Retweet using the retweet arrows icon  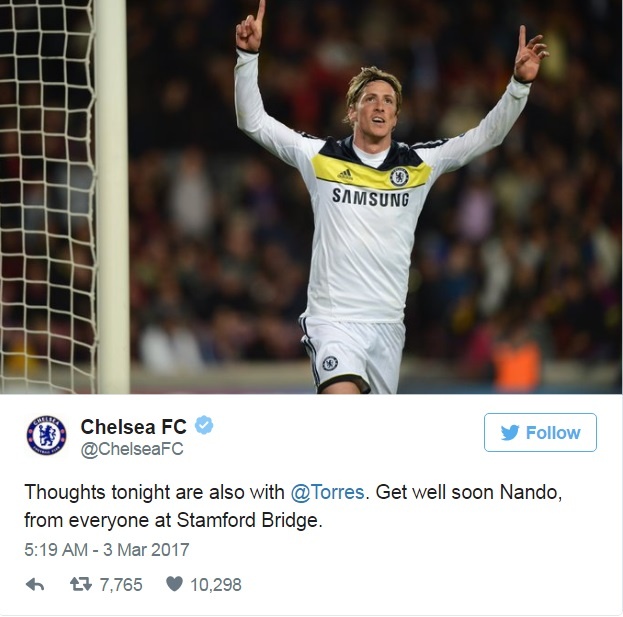pyautogui.click(x=81, y=584)
